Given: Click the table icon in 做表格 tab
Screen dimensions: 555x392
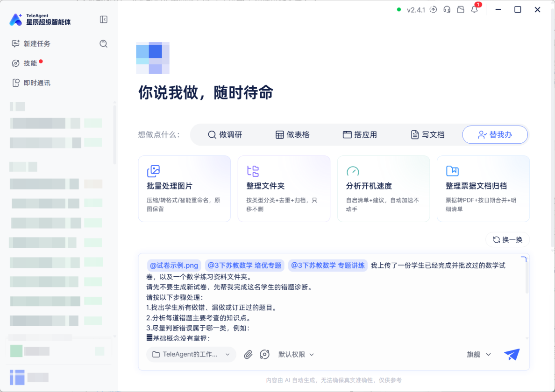Looking at the screenshot, I should point(280,135).
